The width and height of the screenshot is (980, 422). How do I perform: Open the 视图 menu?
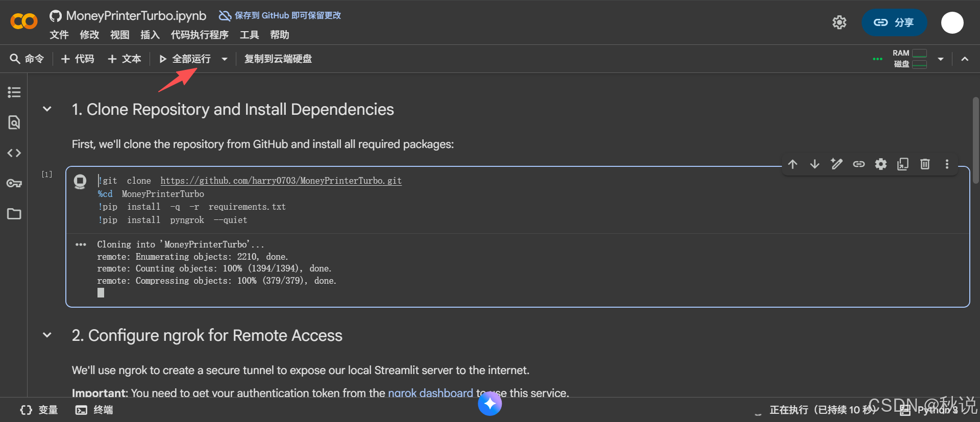click(x=120, y=35)
